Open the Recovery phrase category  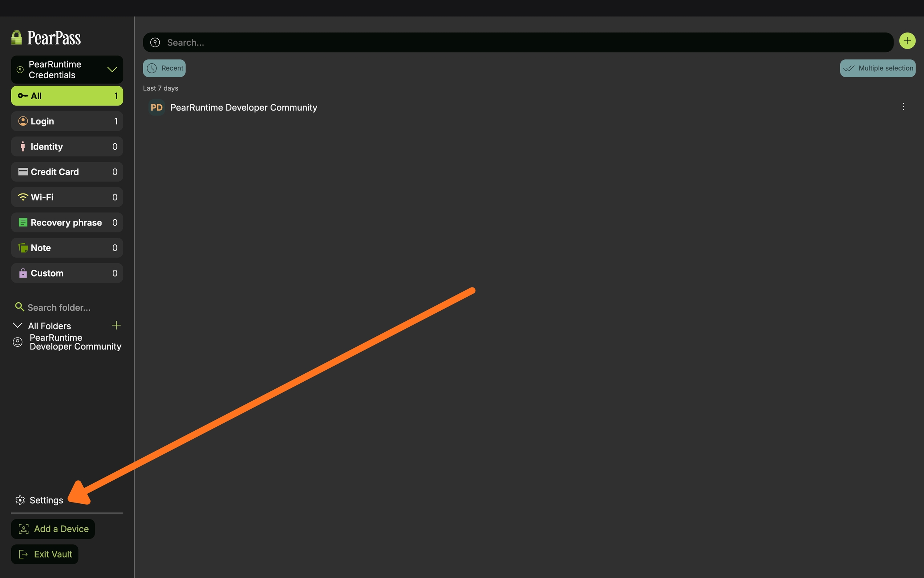click(x=67, y=222)
